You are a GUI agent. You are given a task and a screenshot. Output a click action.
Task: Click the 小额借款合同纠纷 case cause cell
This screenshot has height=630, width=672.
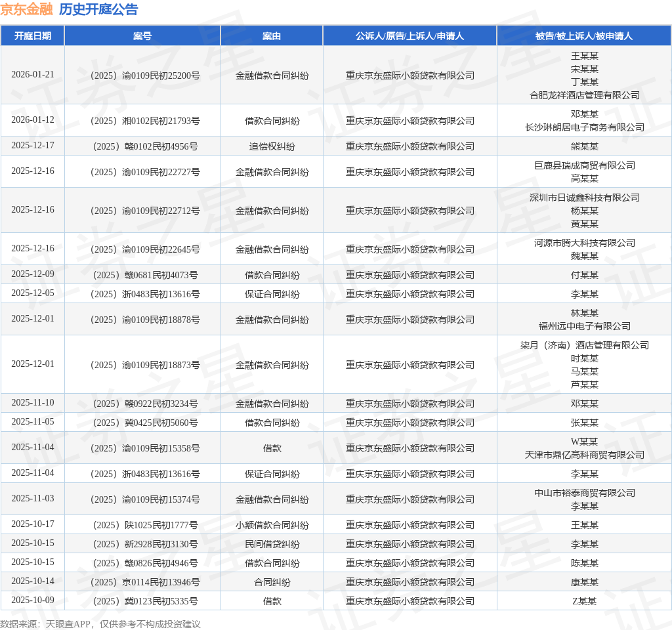click(x=272, y=525)
